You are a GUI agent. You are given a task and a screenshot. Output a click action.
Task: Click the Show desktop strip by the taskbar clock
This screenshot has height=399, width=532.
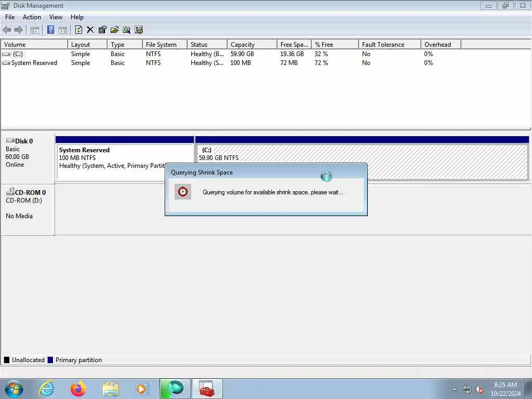click(x=528, y=389)
